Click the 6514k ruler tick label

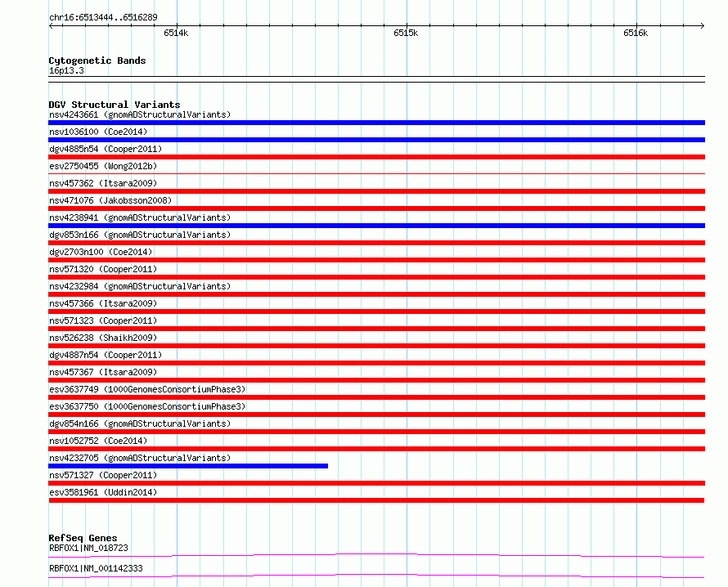pyautogui.click(x=176, y=33)
